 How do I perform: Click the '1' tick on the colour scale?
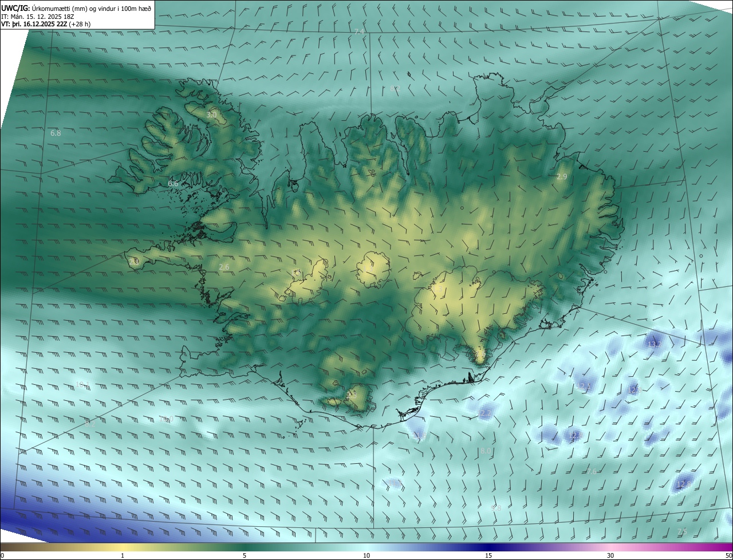pyautogui.click(x=123, y=555)
